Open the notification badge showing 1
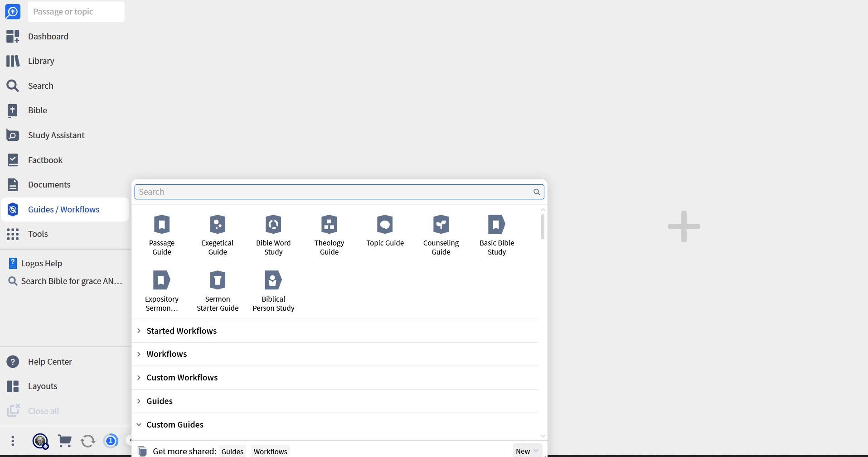 point(111,441)
